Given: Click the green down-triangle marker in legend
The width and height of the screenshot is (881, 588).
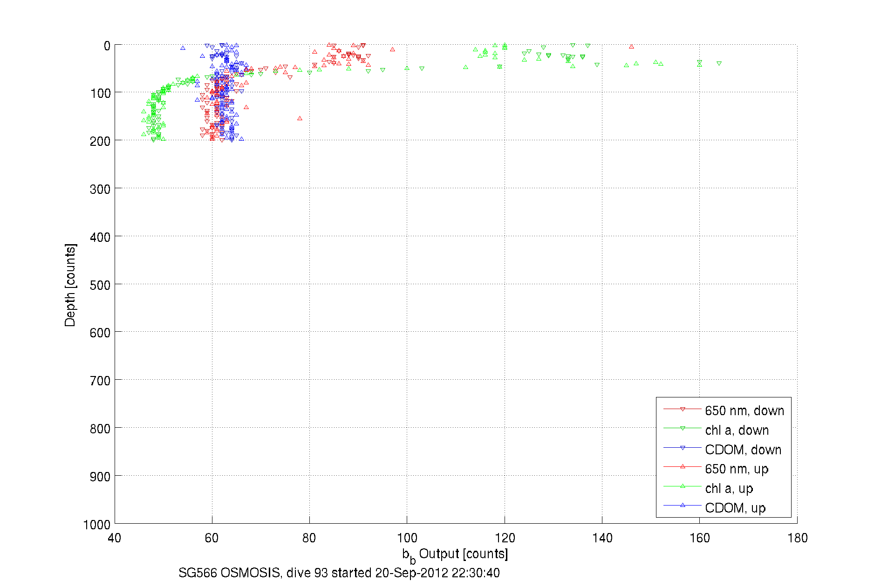Looking at the screenshot, I should pos(683,428).
